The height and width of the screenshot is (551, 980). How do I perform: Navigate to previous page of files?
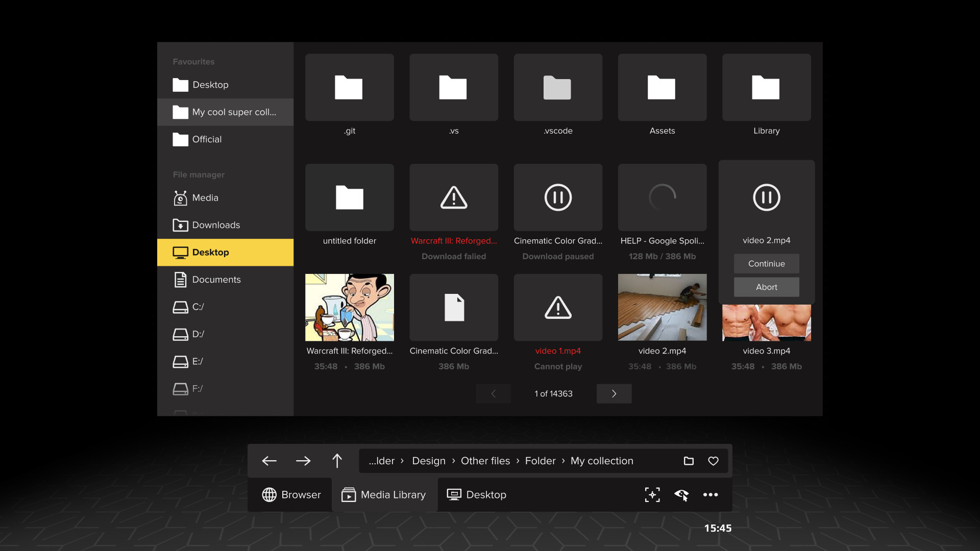[494, 393]
